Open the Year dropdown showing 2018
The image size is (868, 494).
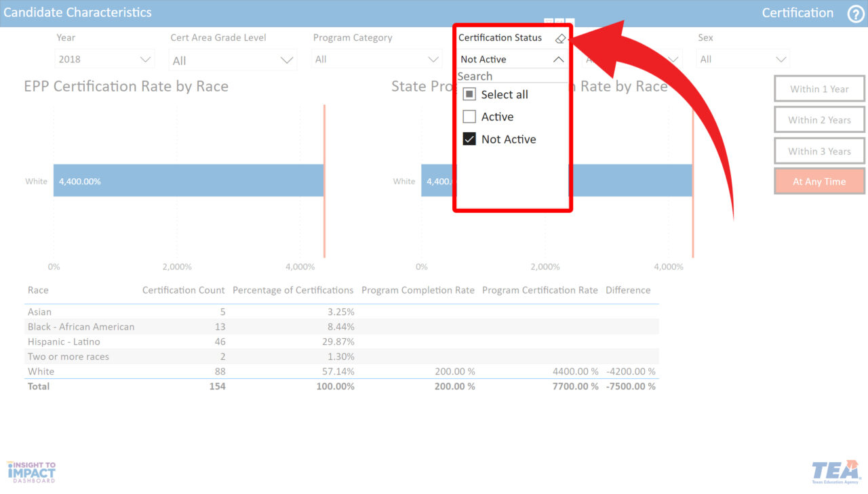(104, 60)
